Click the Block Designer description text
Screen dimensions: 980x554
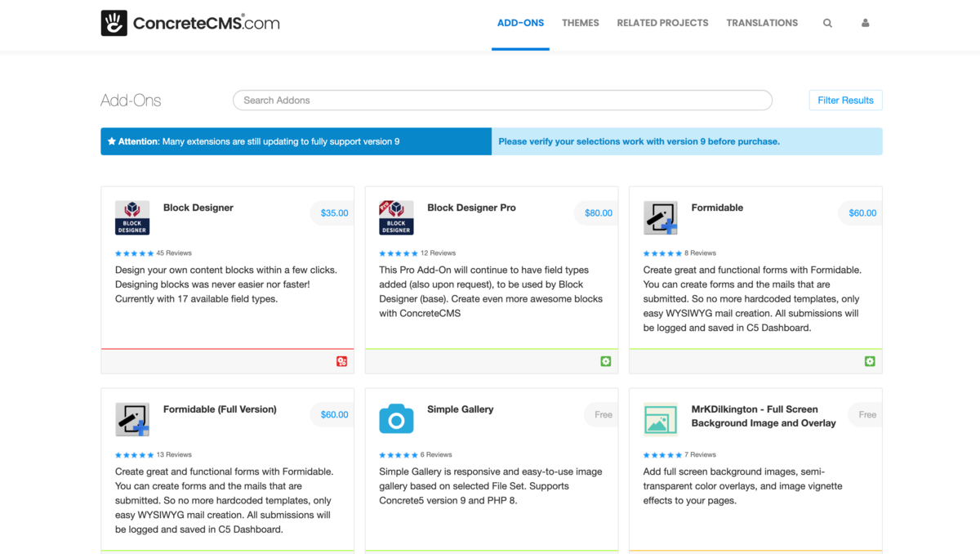226,284
